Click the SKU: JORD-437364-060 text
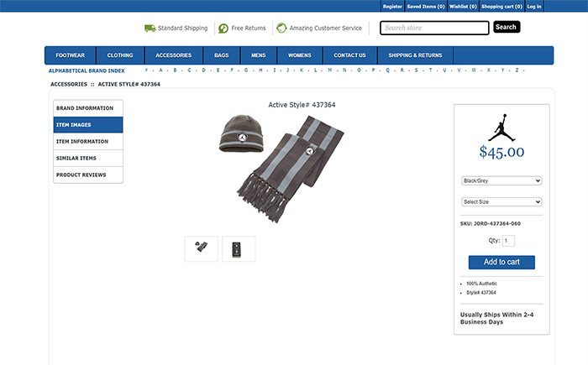The height and width of the screenshot is (365, 588). point(491,224)
